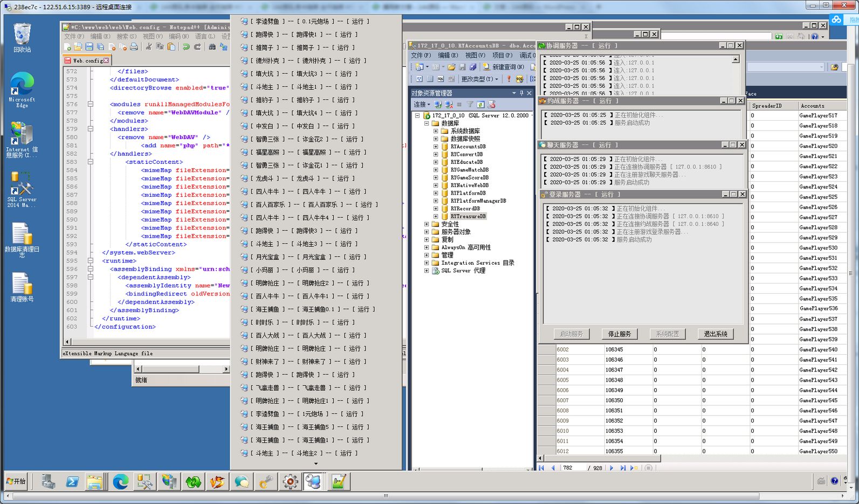Close the Web.config tab using its X

pyautogui.click(x=106, y=60)
